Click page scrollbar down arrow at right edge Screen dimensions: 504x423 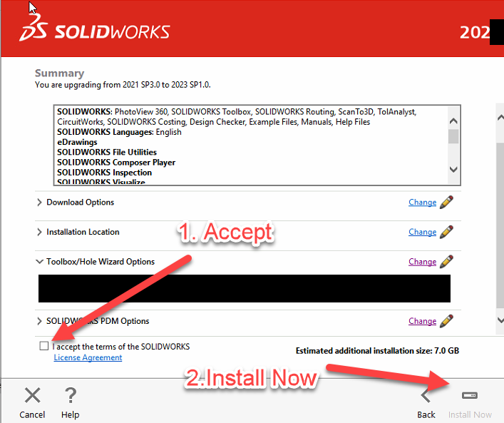(x=500, y=320)
